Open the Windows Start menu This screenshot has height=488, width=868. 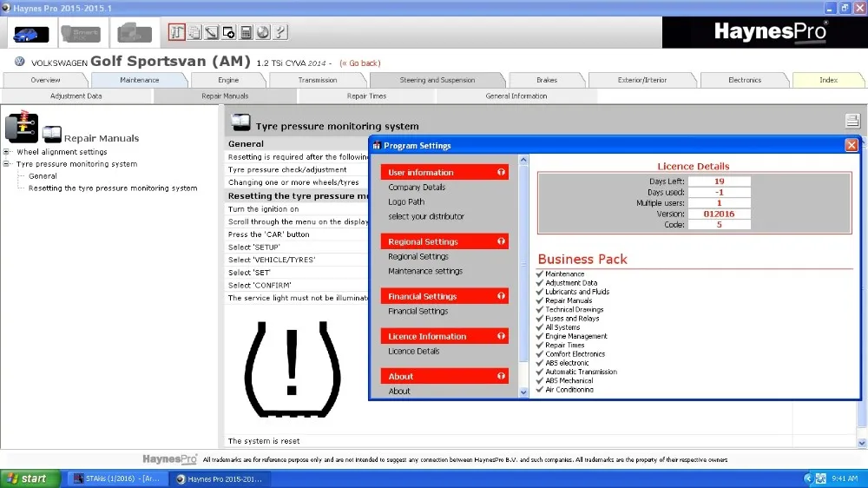(30, 478)
